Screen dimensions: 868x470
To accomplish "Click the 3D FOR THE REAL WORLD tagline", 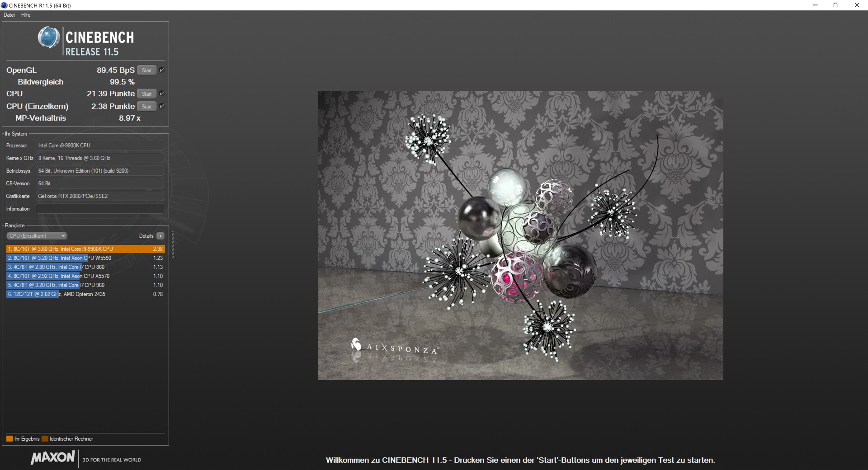I will [112, 460].
